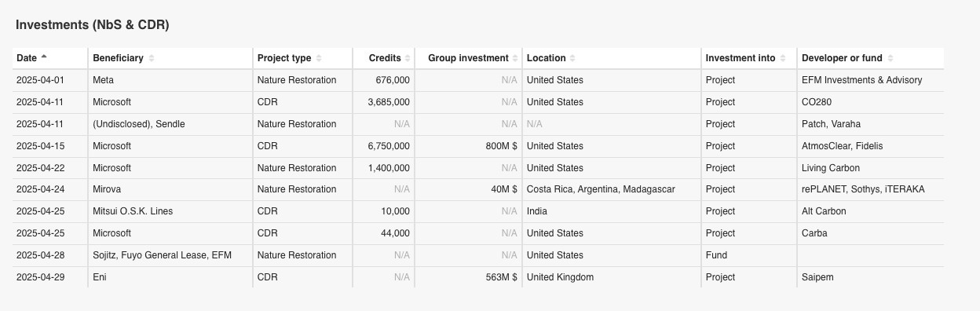Click the CO280 developer cell
Screen dimensions: 980x311
[870, 102]
